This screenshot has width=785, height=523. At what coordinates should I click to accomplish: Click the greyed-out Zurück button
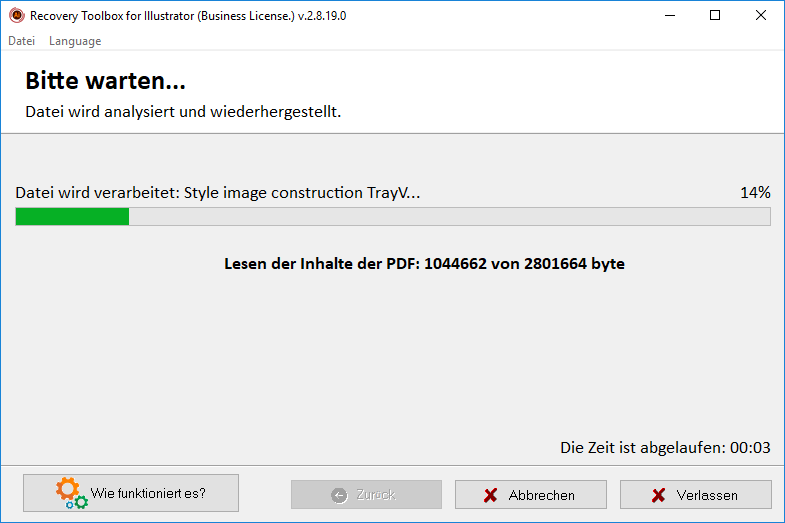tap(366, 495)
